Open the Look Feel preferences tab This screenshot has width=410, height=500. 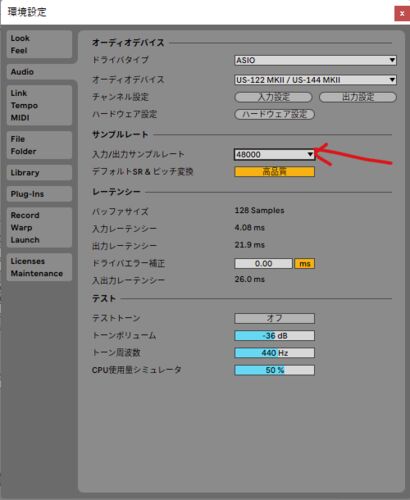[x=39, y=44]
